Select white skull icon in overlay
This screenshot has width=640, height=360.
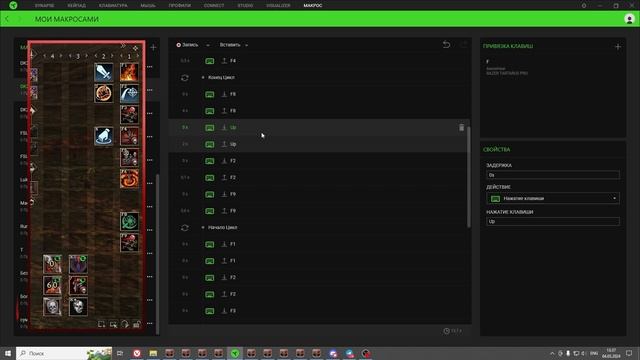tap(78, 307)
